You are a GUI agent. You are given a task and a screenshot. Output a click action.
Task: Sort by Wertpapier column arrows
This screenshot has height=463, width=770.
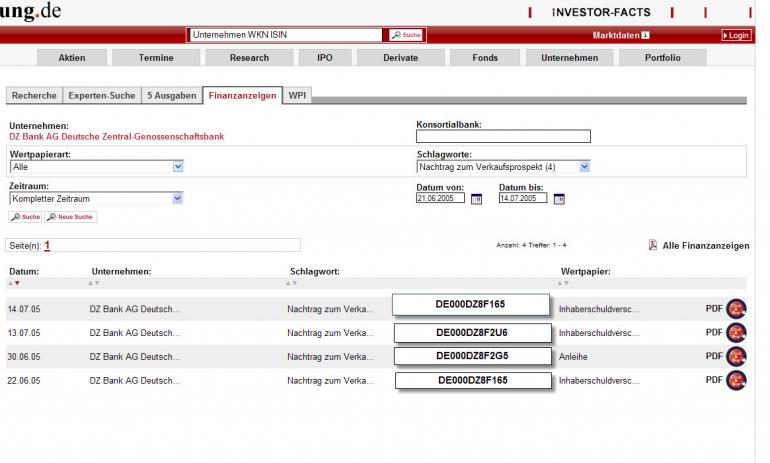coord(563,283)
